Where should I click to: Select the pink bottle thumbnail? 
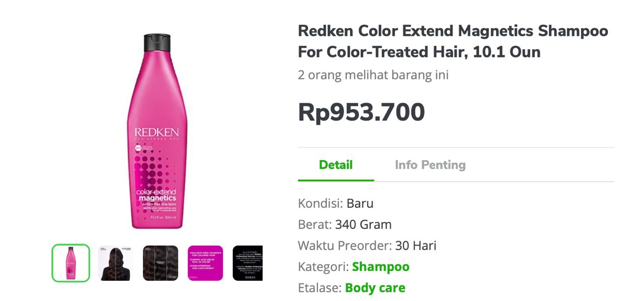[71, 263]
